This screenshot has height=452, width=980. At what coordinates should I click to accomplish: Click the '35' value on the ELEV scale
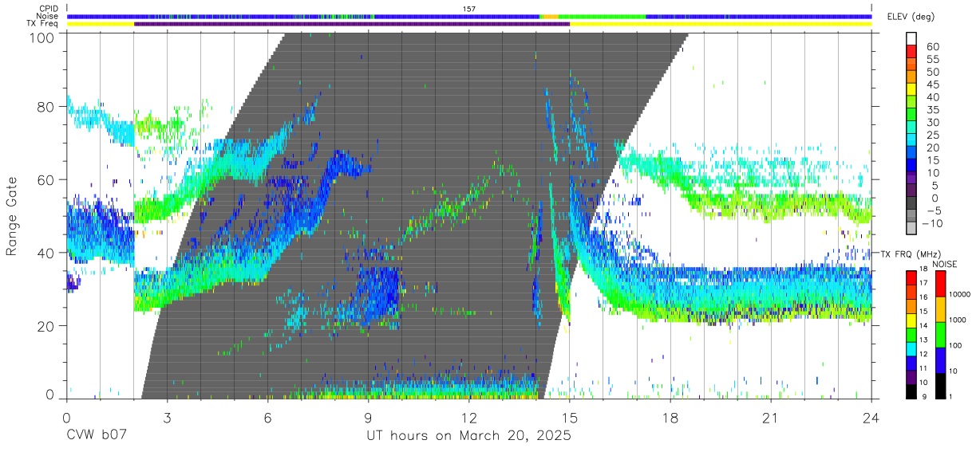pos(932,110)
